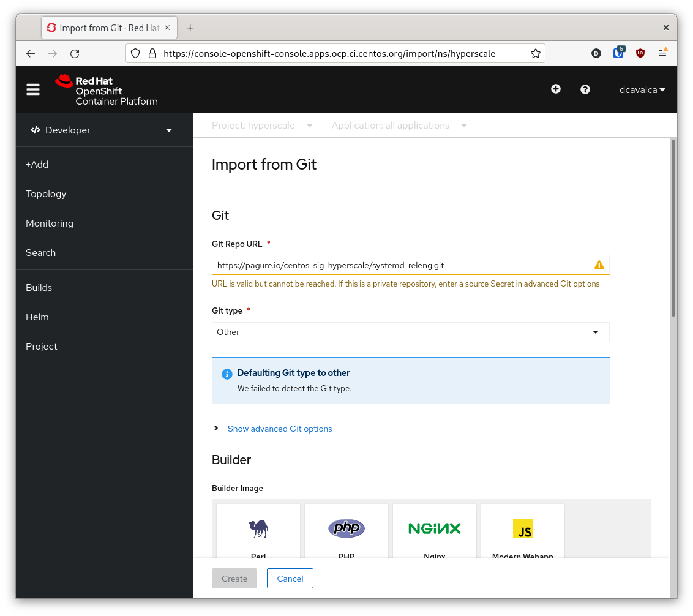
Task: Open the uBlock Origin extension icon
Action: (x=640, y=53)
